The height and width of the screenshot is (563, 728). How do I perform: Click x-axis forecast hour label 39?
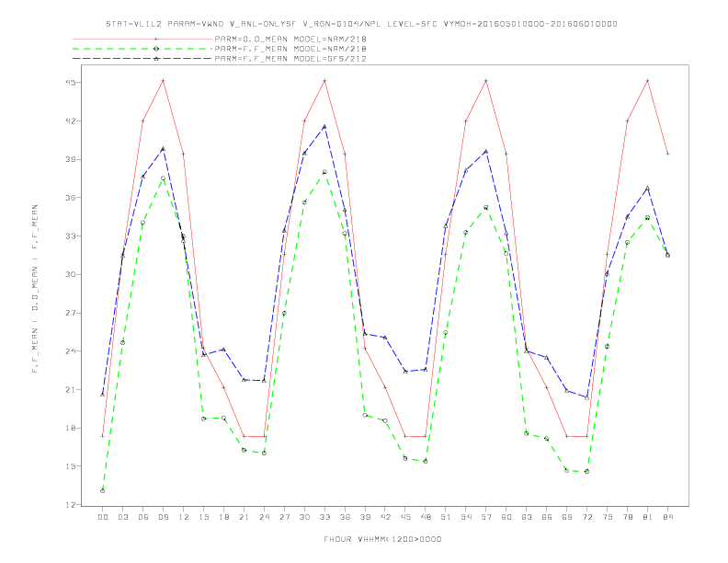[365, 517]
